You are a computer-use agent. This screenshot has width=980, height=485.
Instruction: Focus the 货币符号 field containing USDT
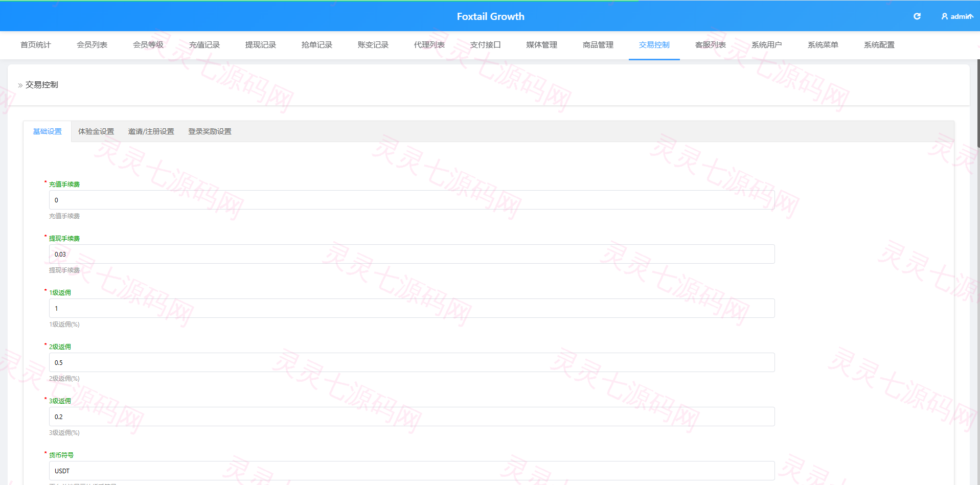(412, 471)
